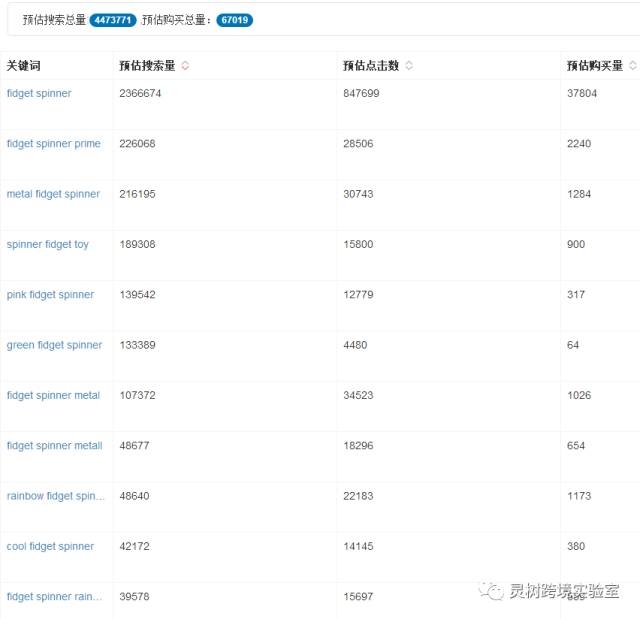Sort by the 预估搜索量 sort icon
This screenshot has height=619, width=640.
185,65
